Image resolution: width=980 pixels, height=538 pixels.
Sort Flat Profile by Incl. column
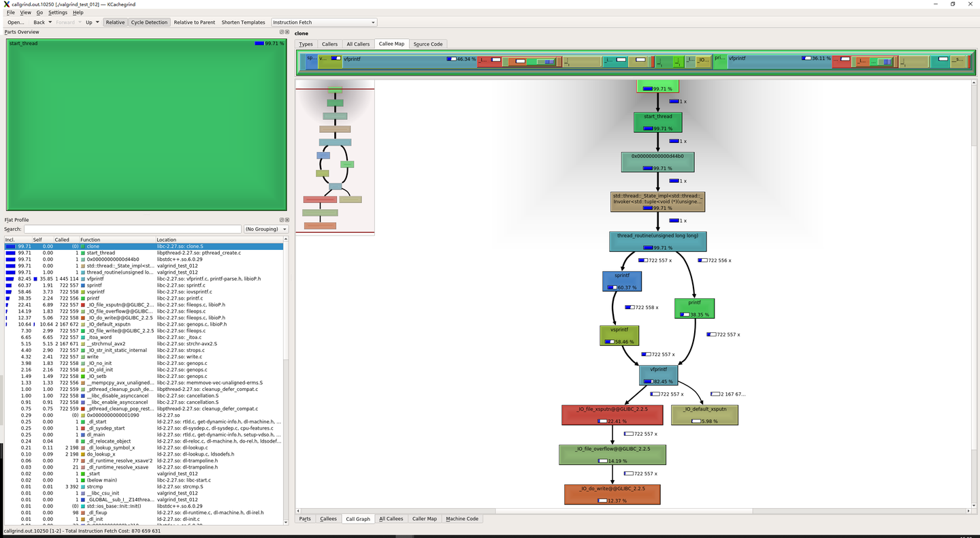coord(18,240)
